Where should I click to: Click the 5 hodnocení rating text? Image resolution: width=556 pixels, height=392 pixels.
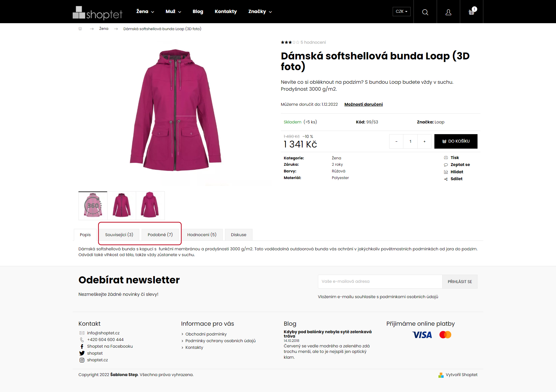tap(313, 42)
